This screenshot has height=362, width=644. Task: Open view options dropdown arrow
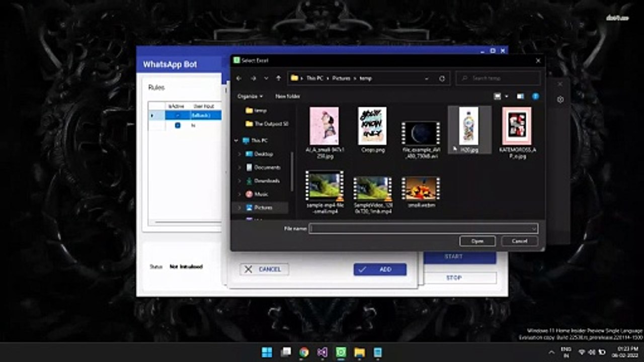[x=506, y=96]
